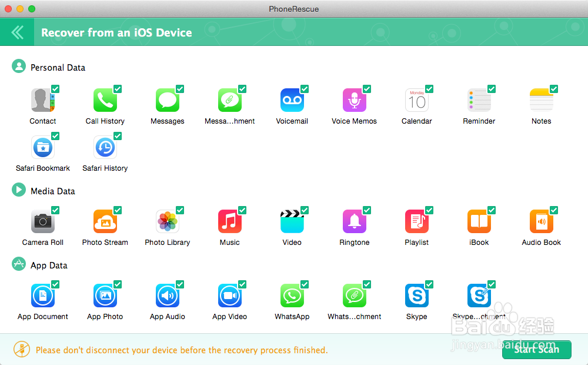Click the App Audio speaker icon
Viewport: 588px width, 365px height.
tap(167, 296)
